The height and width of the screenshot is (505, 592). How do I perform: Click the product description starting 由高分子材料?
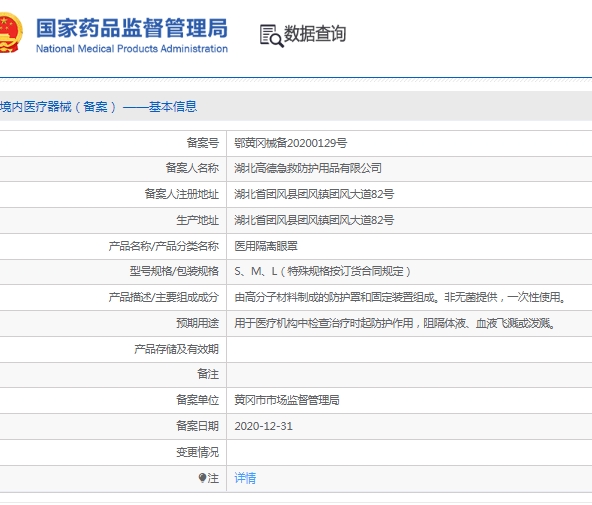(x=400, y=297)
